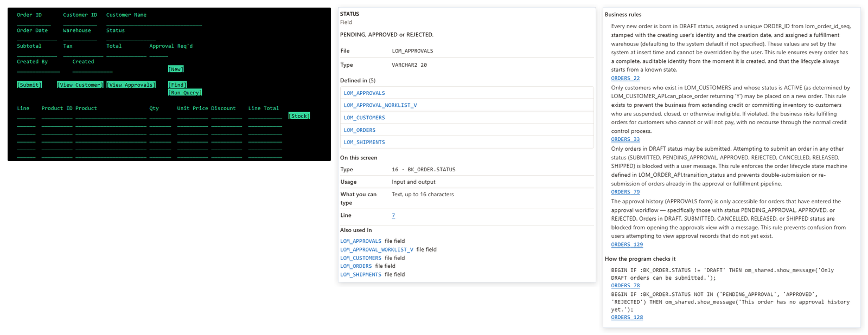Select the text 'PENDING, APPROVED or REJECTED.'

[x=387, y=35]
